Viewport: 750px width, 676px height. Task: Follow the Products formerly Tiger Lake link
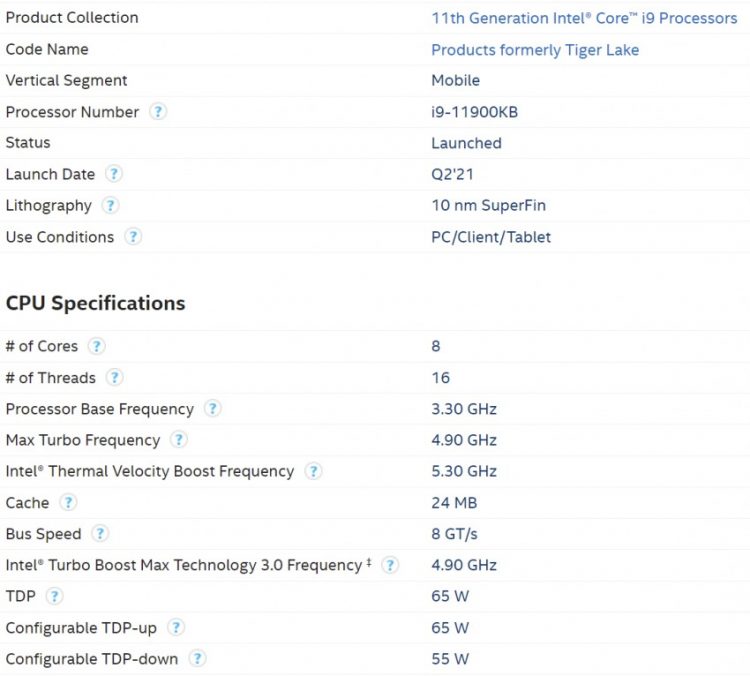pos(535,50)
